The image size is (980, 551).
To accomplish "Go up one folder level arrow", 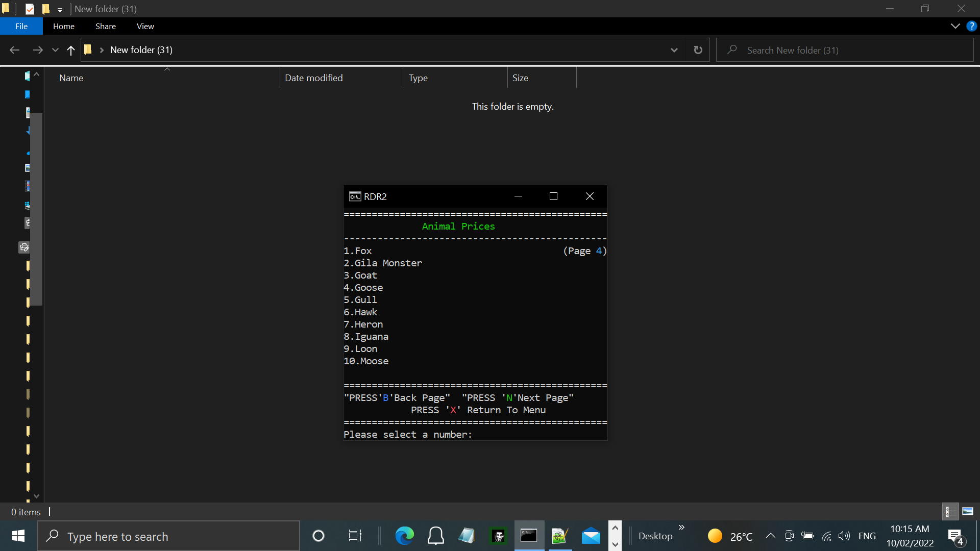I will point(71,50).
